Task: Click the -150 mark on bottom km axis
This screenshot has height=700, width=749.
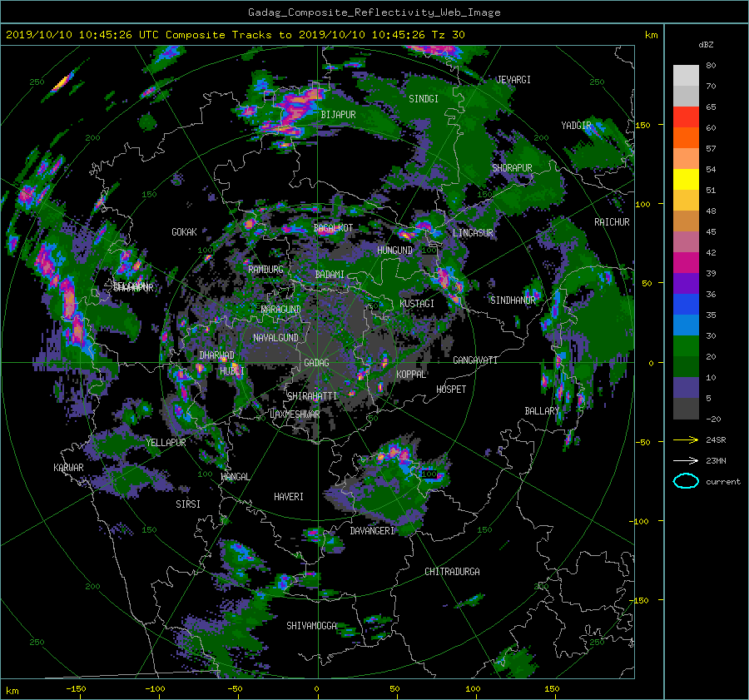Action: click(x=76, y=688)
